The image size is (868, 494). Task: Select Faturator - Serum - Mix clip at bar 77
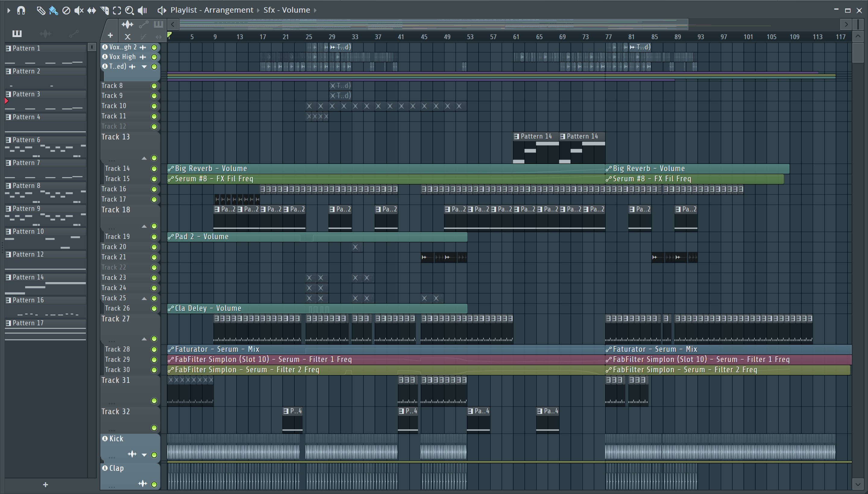tap(728, 349)
